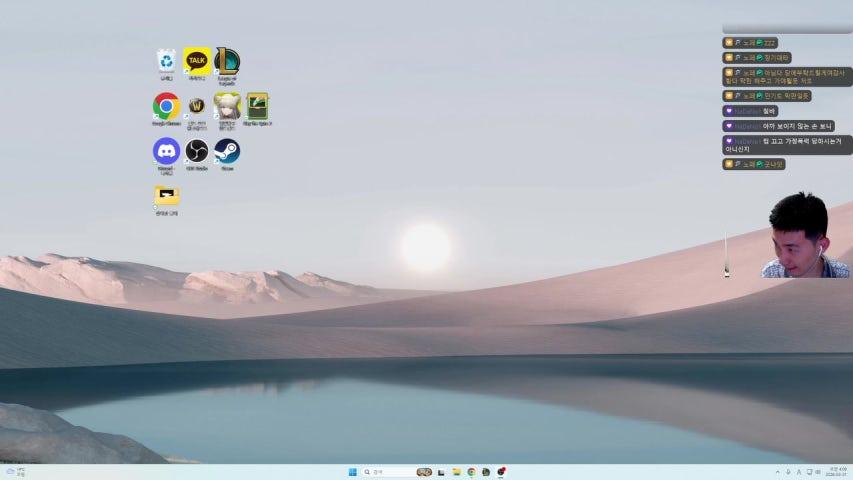
Task: Expand the hidden system tray icons
Action: click(777, 472)
